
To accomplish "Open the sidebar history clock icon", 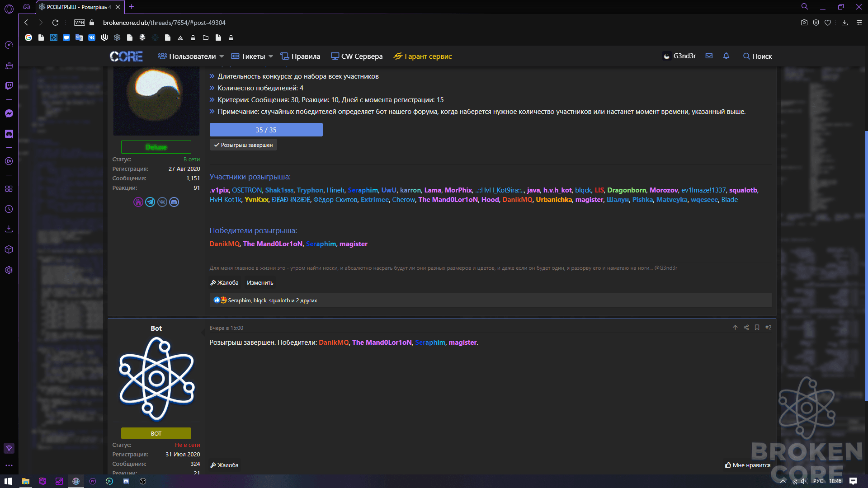I will coord(9,209).
